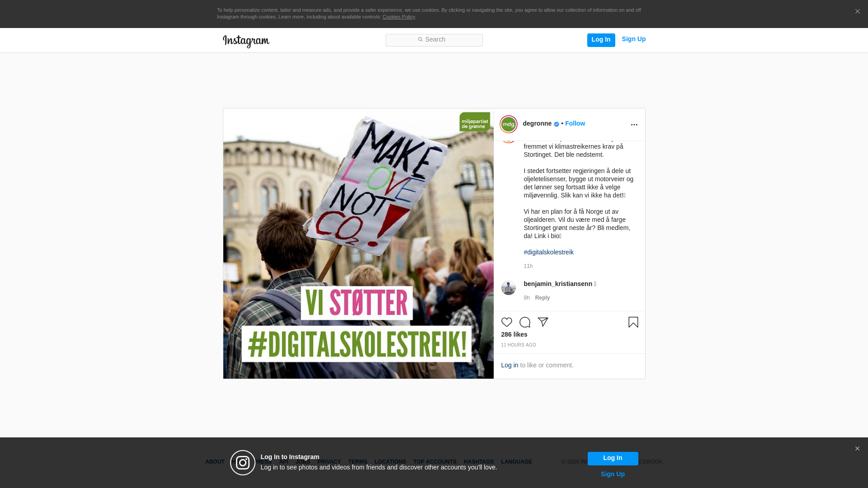Open degronne profile avatar
The height and width of the screenshot is (488, 868).
tap(508, 124)
